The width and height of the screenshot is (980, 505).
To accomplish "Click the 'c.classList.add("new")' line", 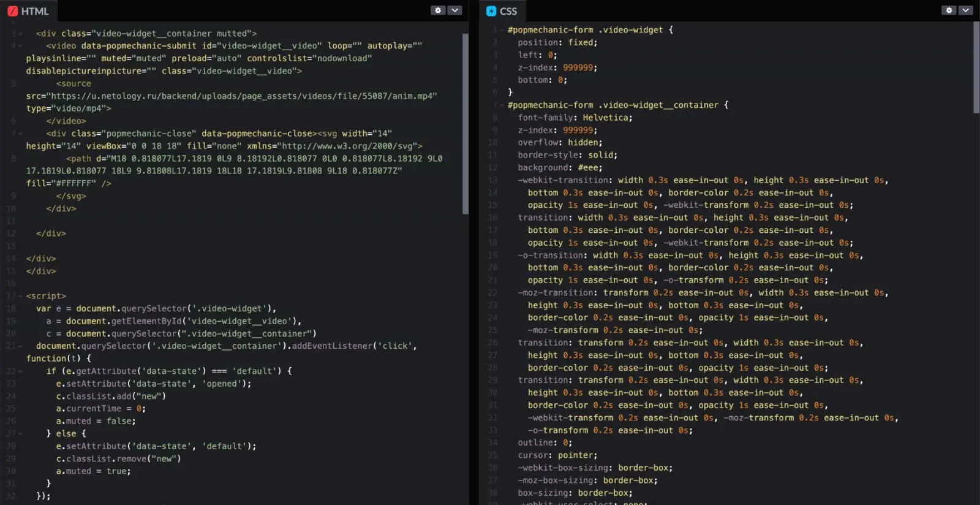I will click(x=111, y=397).
